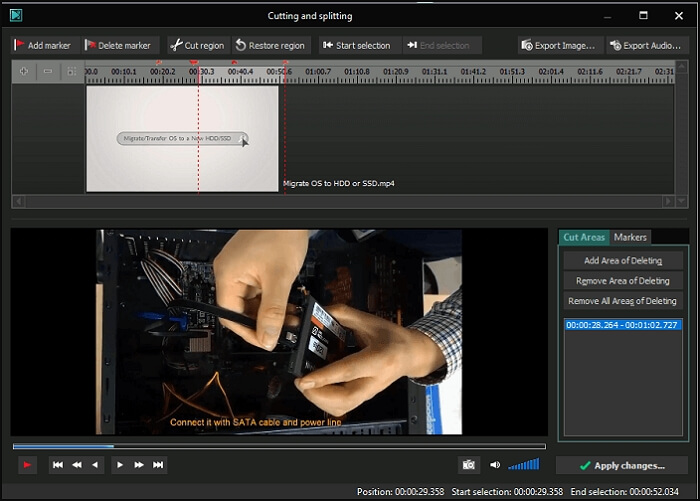This screenshot has width=700, height=501.
Task: Click Start selection in the toolbar
Action: pos(357,45)
